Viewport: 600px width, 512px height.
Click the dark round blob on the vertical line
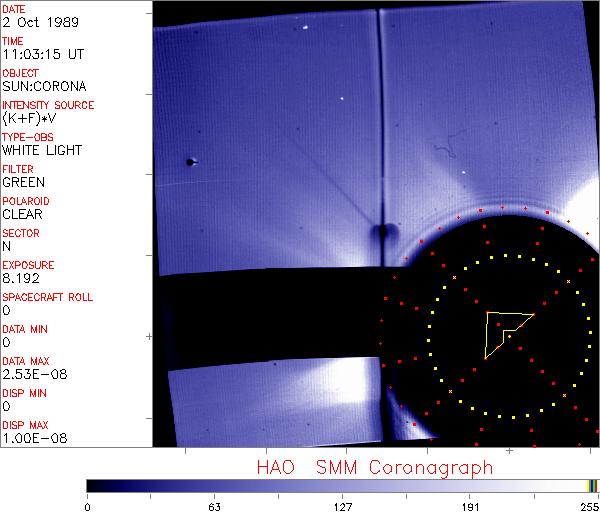(x=380, y=234)
